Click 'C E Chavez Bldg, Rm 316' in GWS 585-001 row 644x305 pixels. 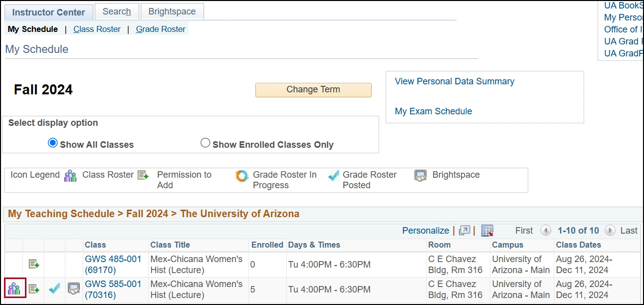point(455,290)
